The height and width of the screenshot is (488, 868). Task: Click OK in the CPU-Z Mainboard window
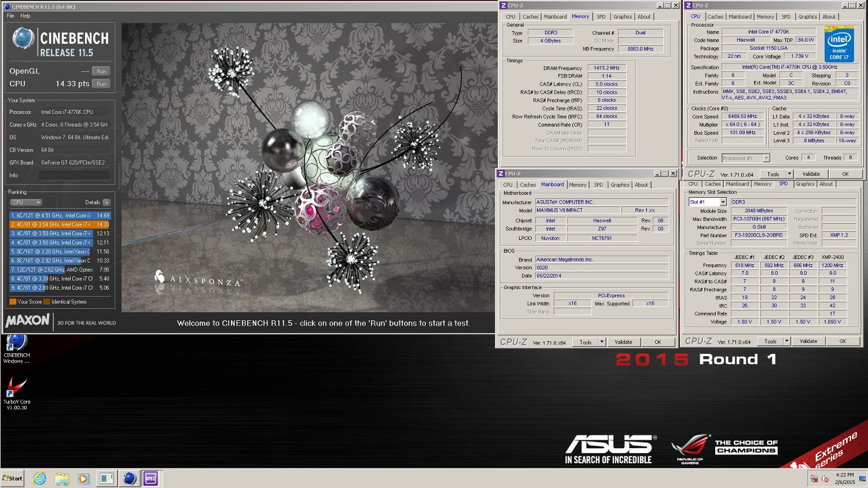(x=658, y=342)
